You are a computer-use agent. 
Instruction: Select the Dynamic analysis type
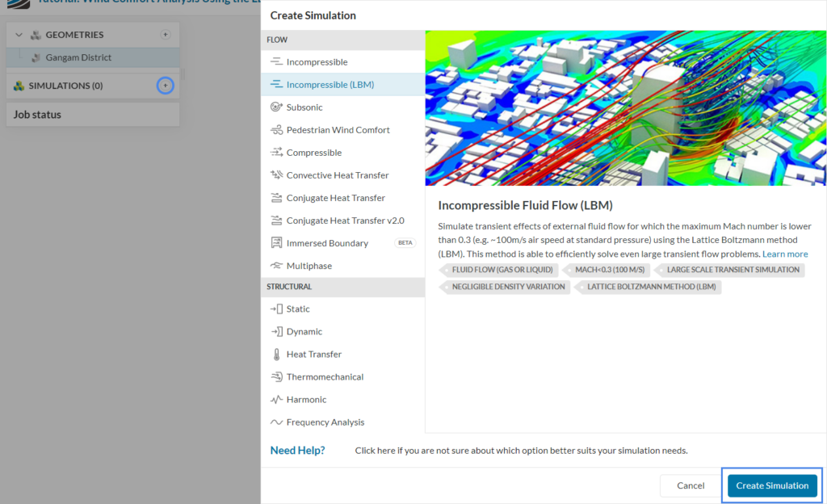(x=301, y=331)
